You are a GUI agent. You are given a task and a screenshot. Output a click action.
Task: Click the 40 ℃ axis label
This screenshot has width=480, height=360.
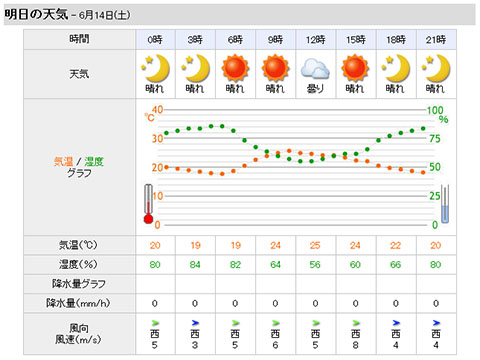click(157, 109)
